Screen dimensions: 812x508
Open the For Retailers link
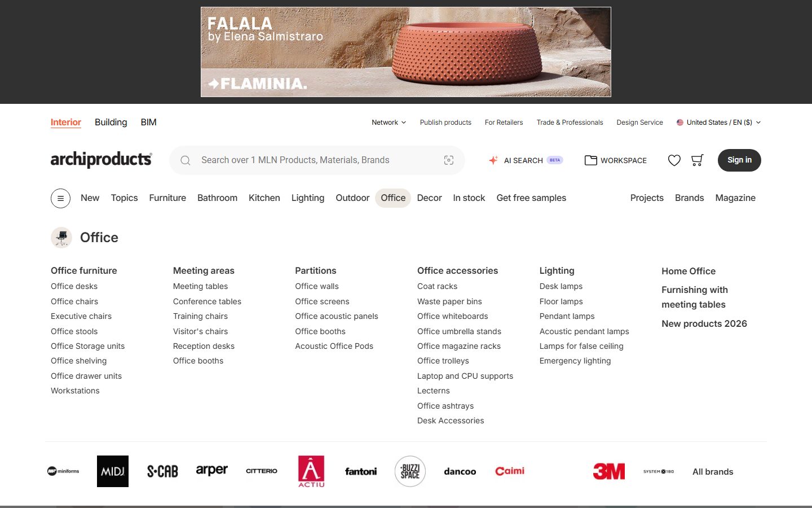(504, 122)
